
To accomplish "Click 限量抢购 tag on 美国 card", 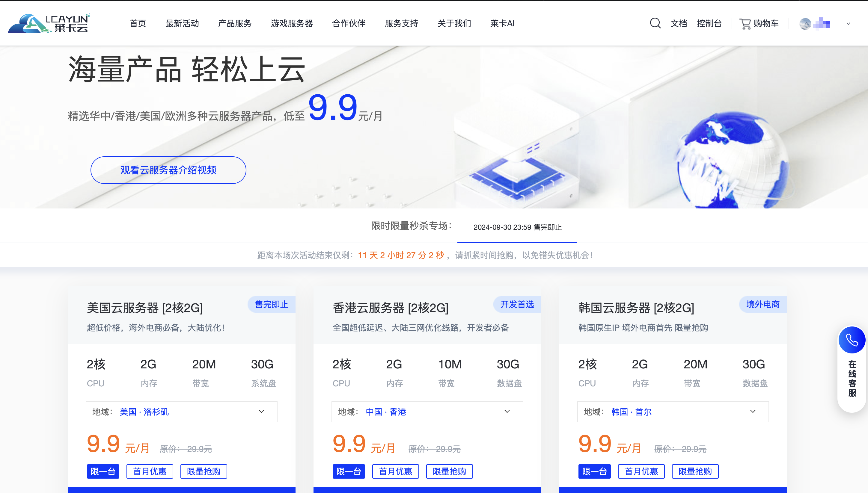I will pos(204,471).
